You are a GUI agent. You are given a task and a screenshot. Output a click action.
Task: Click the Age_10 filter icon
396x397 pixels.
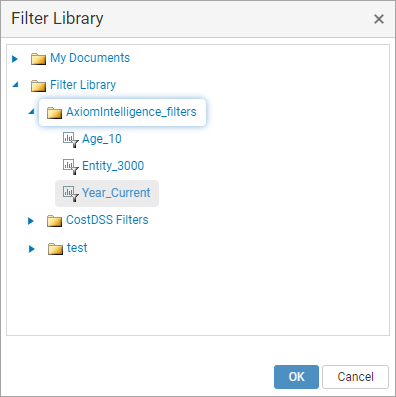coord(71,140)
